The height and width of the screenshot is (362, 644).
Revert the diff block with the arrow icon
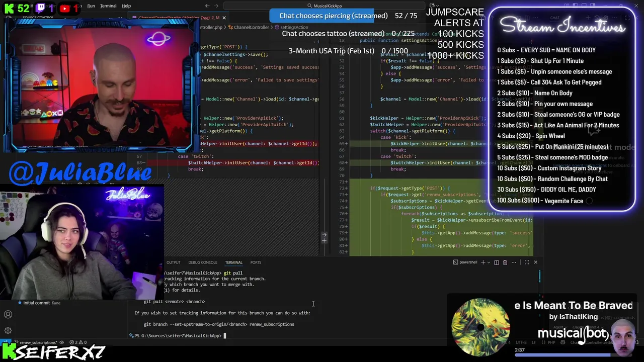click(324, 235)
